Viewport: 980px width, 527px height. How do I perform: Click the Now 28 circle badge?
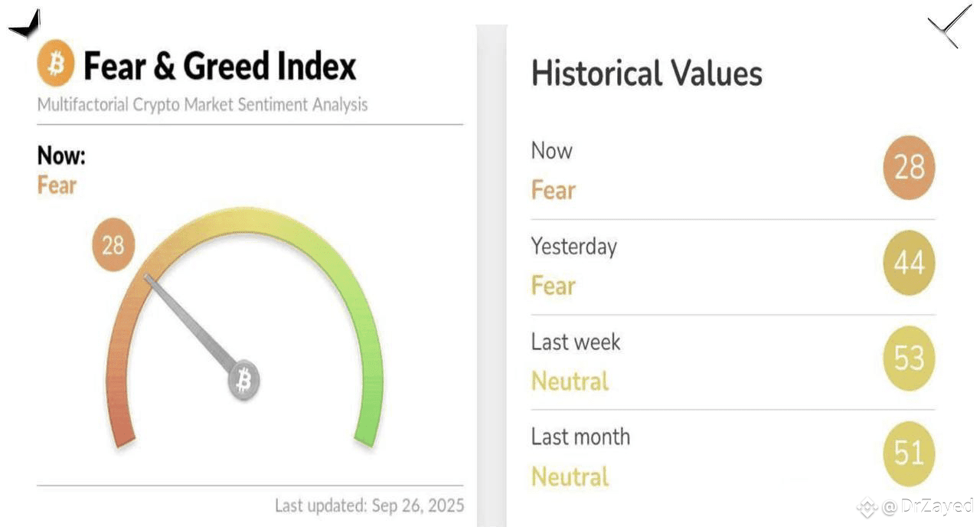[x=909, y=168]
